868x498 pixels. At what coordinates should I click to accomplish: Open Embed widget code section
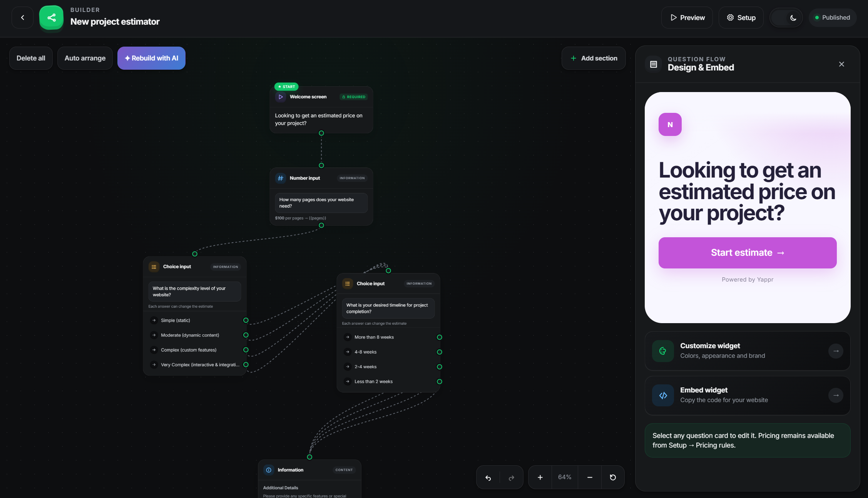click(x=748, y=396)
